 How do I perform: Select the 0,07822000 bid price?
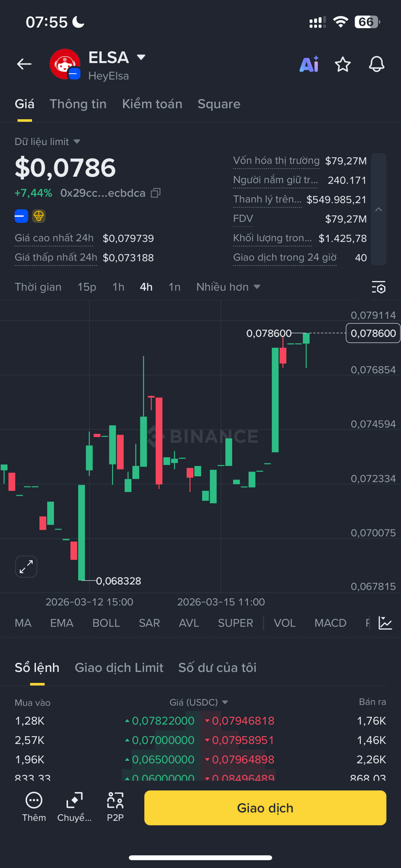pyautogui.click(x=163, y=721)
